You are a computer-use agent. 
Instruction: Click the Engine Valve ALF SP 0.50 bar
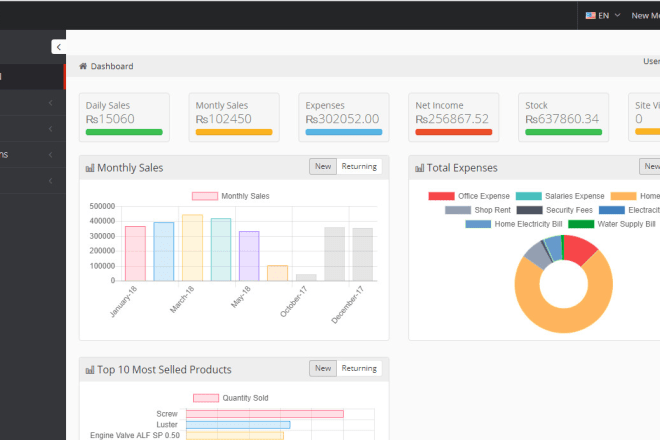pyautogui.click(x=235, y=435)
